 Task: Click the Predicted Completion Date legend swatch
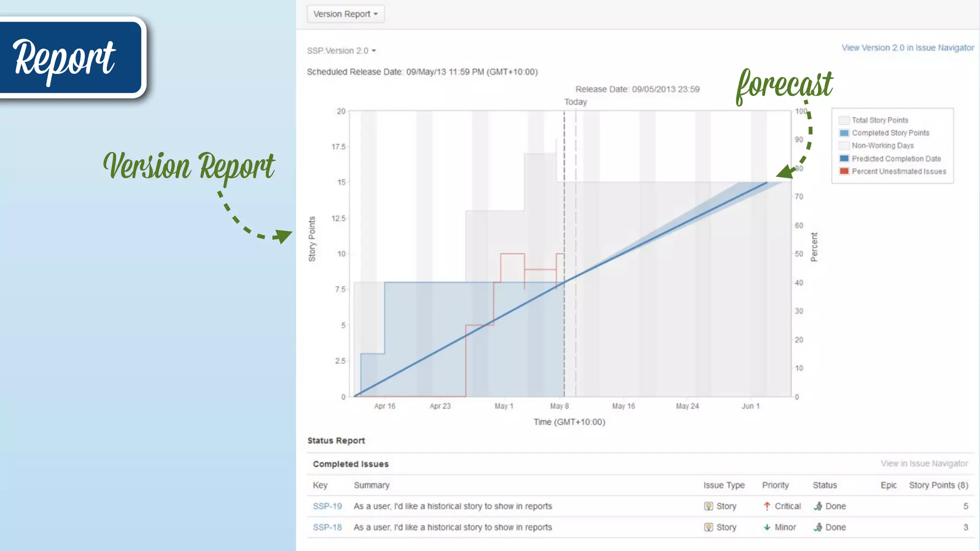(x=844, y=158)
